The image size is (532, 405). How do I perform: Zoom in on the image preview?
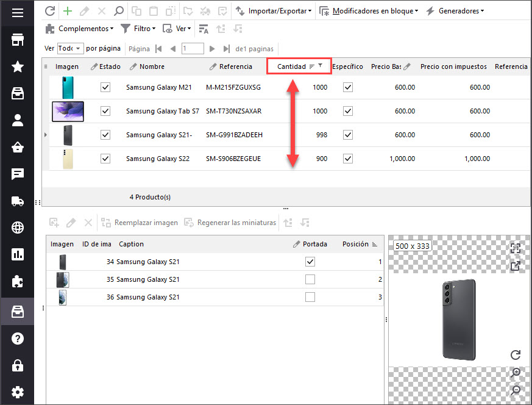click(516, 373)
